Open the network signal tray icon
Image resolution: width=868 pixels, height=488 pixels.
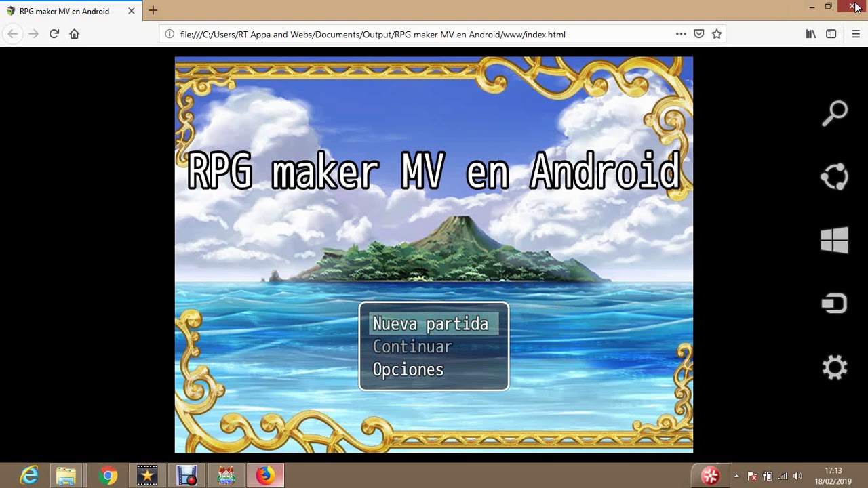783,476
